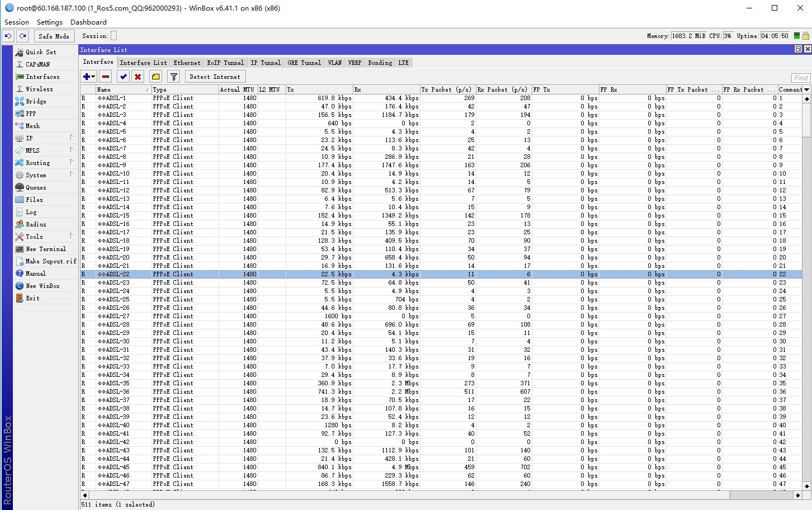The image size is (812, 510).
Task: Switch to the LTE tab
Action: pos(404,63)
